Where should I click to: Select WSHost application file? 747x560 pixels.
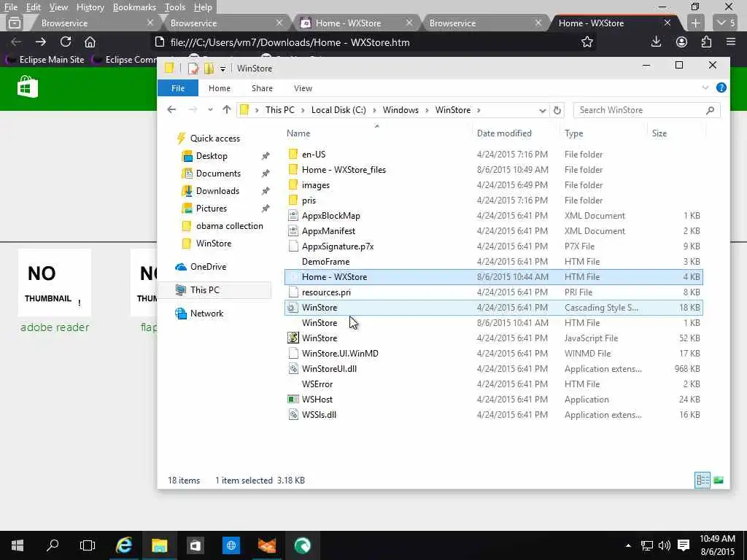(494, 400)
